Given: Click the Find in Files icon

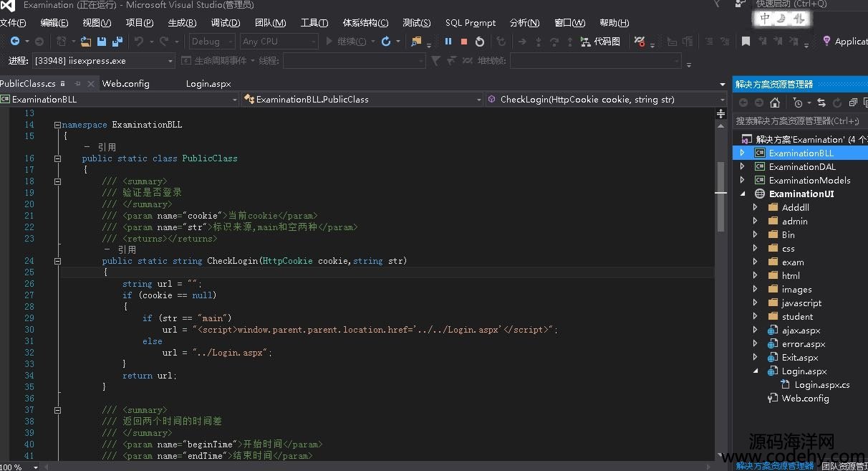Looking at the screenshot, I should tap(416, 42).
